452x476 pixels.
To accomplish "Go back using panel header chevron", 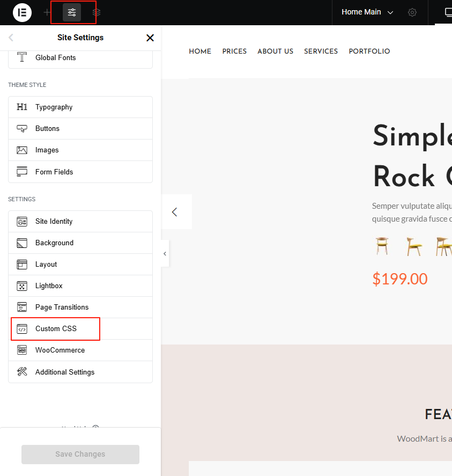I will [11, 38].
